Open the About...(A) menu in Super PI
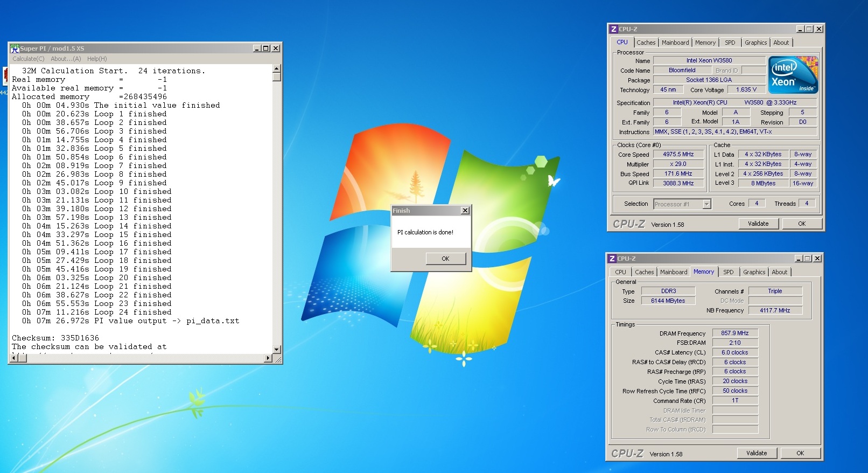Viewport: 868px width, 473px height. coord(66,59)
